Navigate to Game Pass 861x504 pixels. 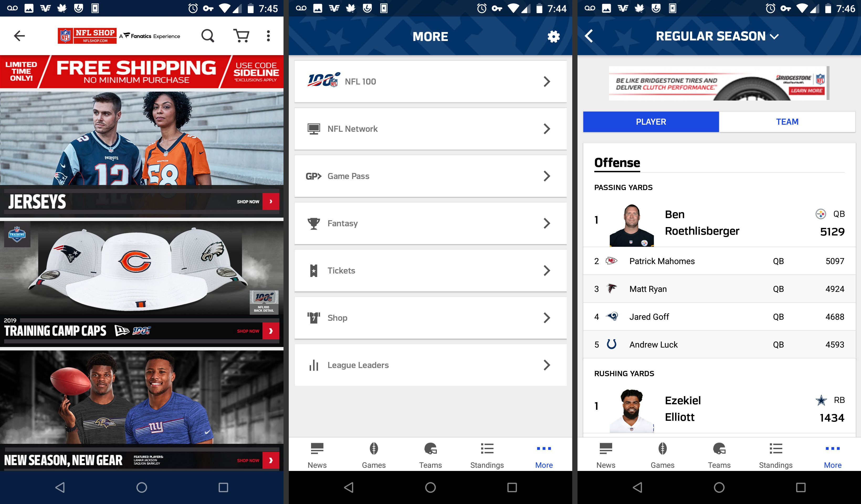click(x=430, y=176)
